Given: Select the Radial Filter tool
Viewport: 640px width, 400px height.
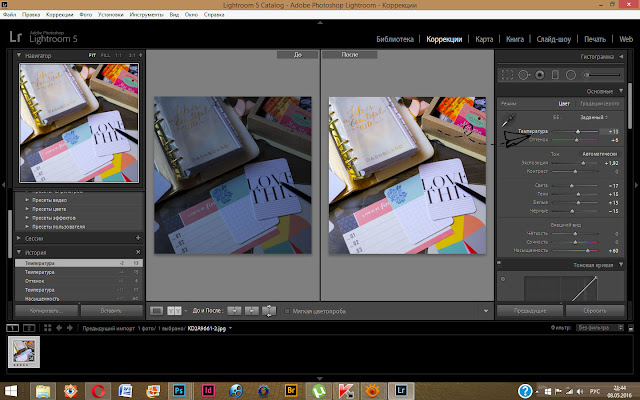Looking at the screenshot, I should (571, 75).
